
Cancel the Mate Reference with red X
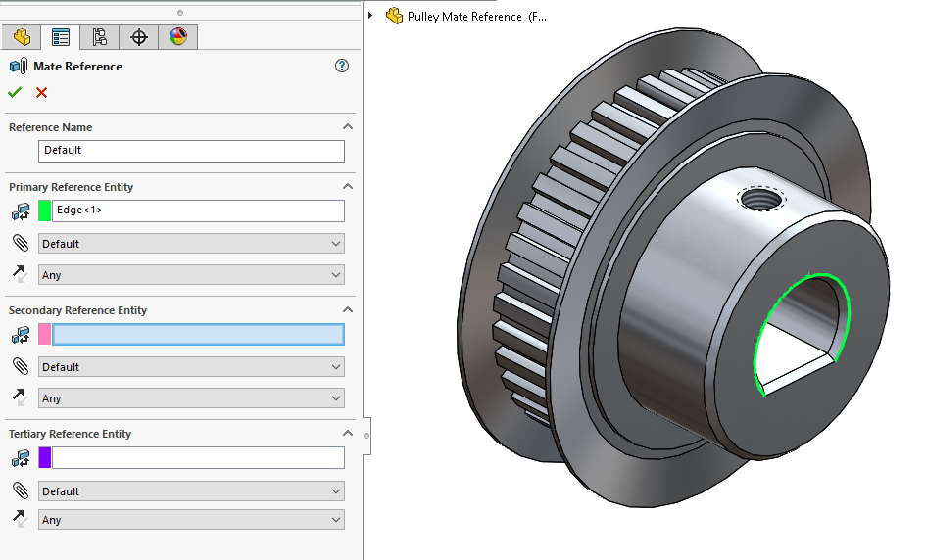41,92
